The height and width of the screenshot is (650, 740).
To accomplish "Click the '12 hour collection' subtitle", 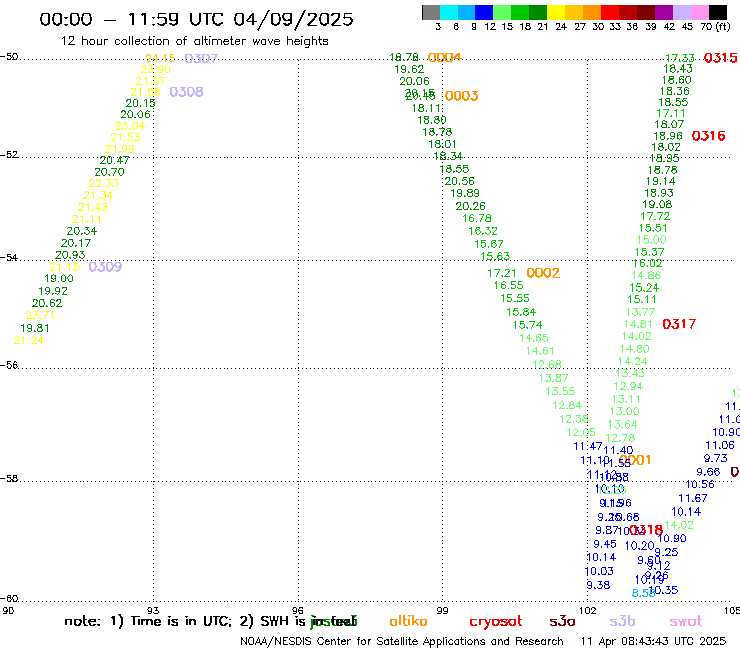I will coord(194,41).
